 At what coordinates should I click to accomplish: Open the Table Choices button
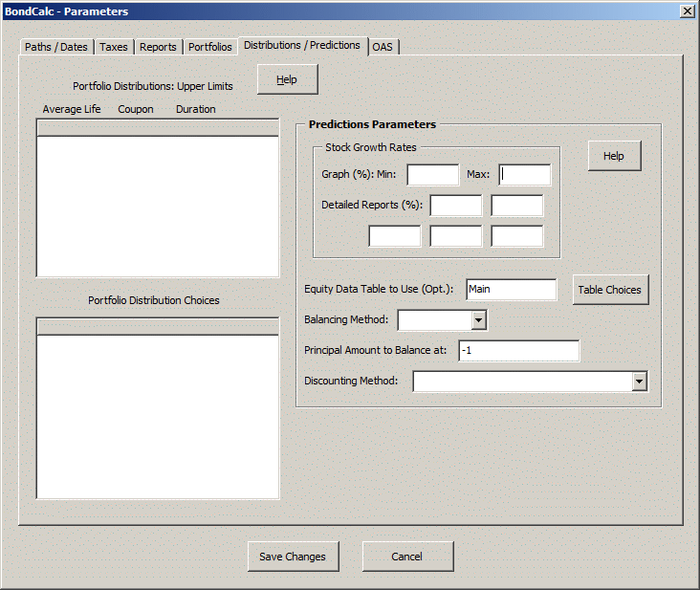point(609,290)
